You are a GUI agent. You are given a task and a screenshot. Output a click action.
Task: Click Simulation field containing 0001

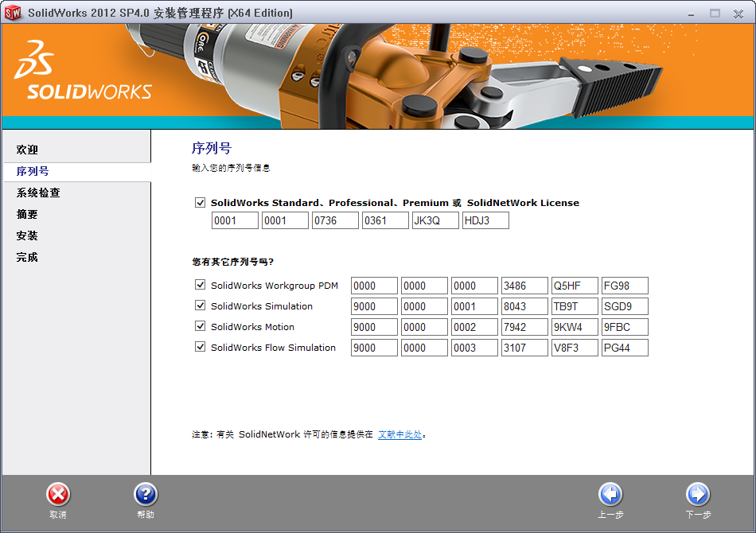(474, 306)
